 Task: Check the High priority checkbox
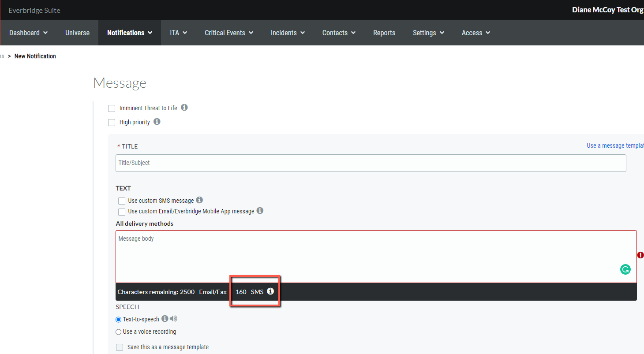[112, 122]
